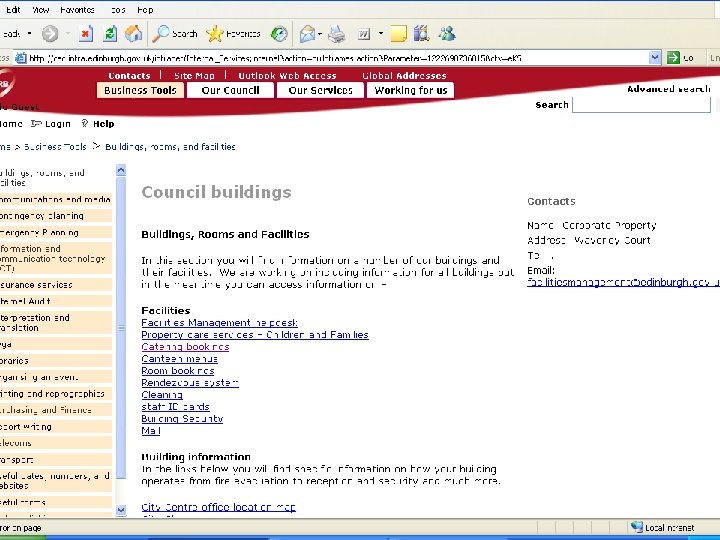Open the Canteen menus link
The height and width of the screenshot is (540, 720).
180,359
